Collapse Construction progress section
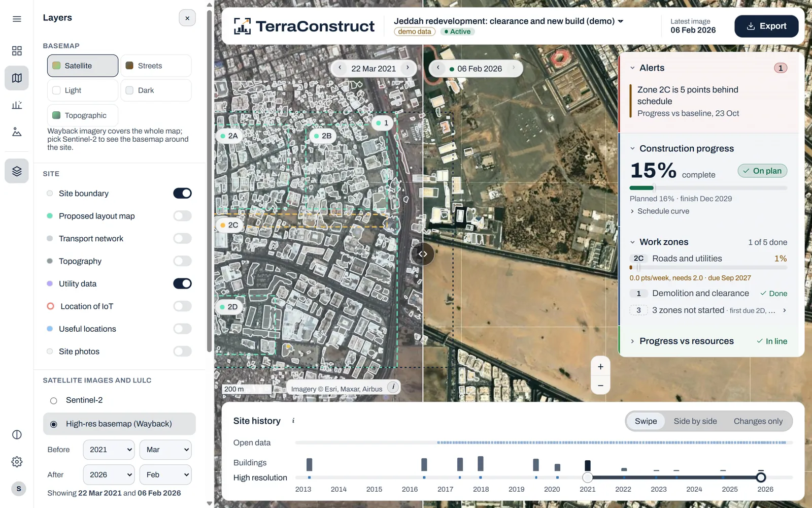 pyautogui.click(x=632, y=148)
